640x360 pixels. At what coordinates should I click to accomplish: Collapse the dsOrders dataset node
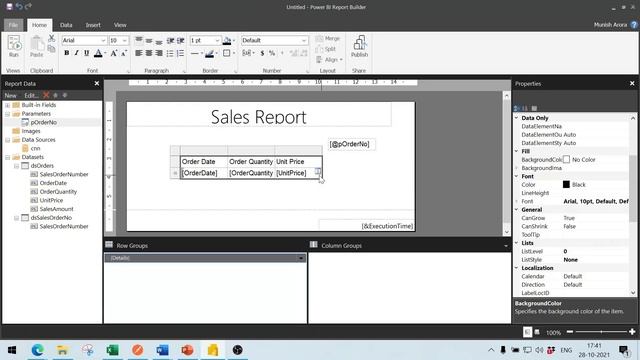[x=16, y=166]
